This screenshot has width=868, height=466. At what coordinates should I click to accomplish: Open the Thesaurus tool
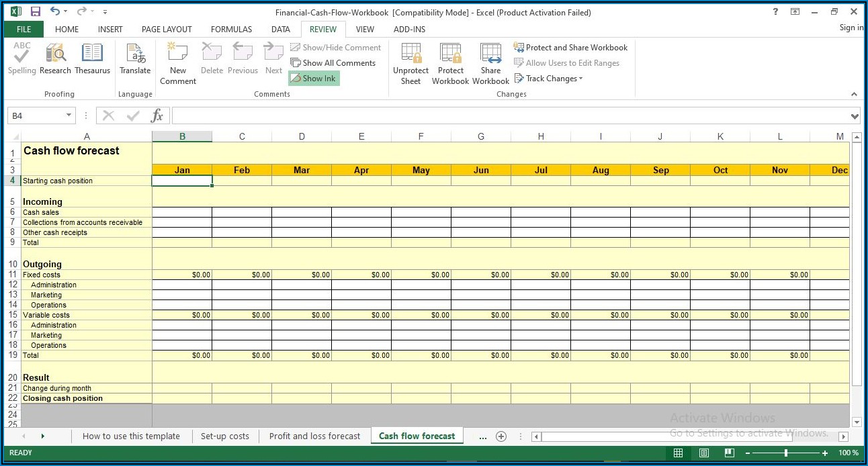(x=92, y=58)
